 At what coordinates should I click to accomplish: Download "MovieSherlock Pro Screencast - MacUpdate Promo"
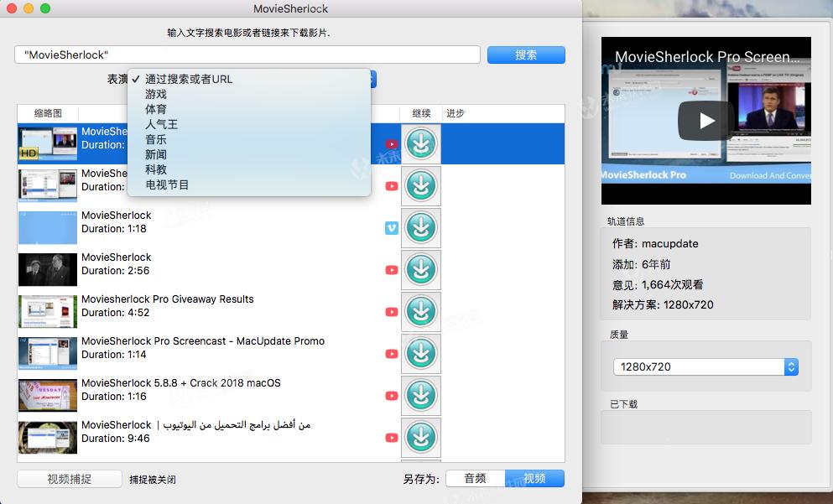pos(420,353)
